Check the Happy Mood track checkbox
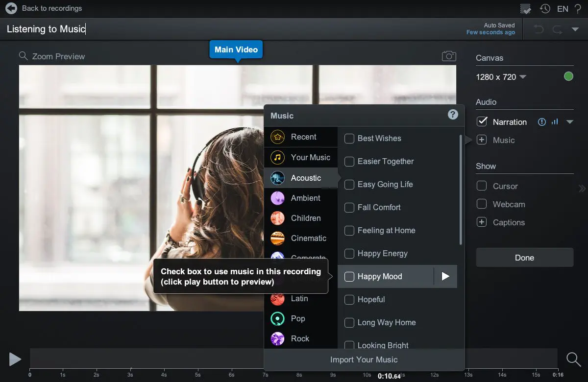 (349, 277)
